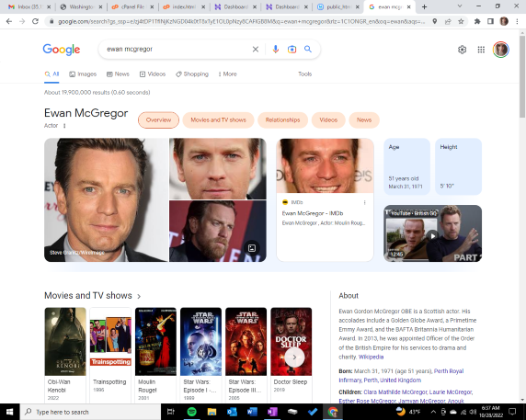This screenshot has width=526, height=420.
Task: Select the Movies and TV shows chip
Action: tap(218, 120)
